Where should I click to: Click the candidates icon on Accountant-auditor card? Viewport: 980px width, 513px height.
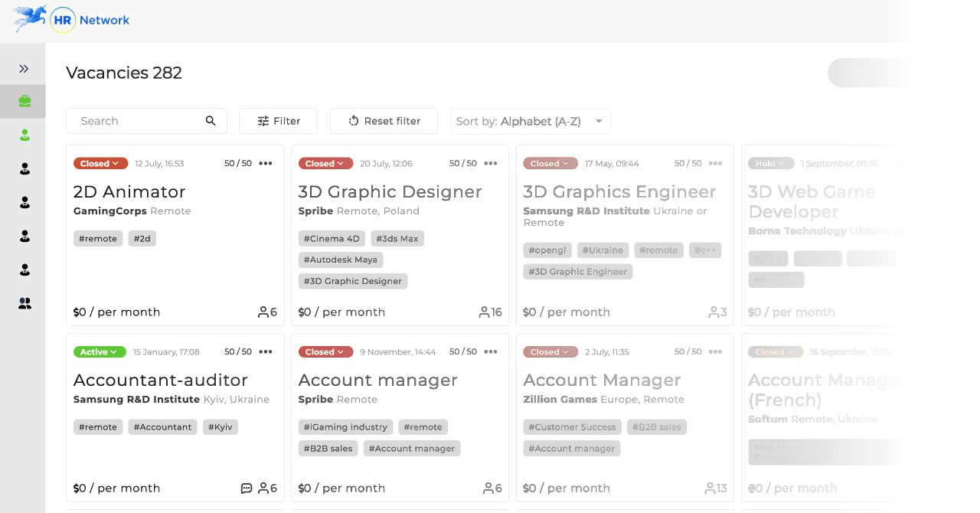point(263,488)
